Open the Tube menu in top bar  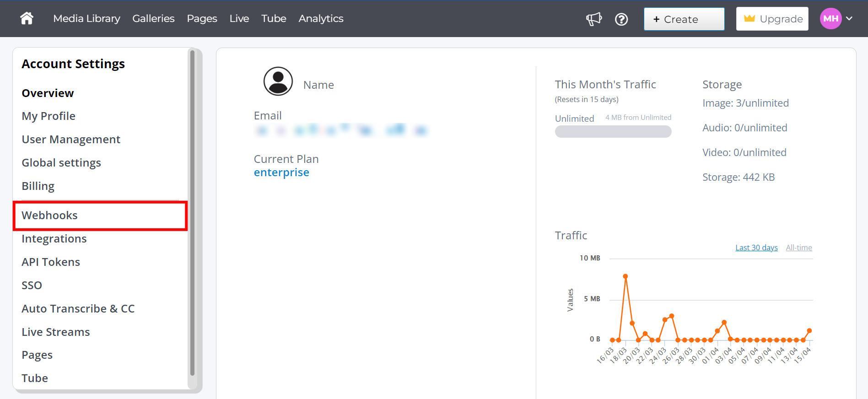274,18
